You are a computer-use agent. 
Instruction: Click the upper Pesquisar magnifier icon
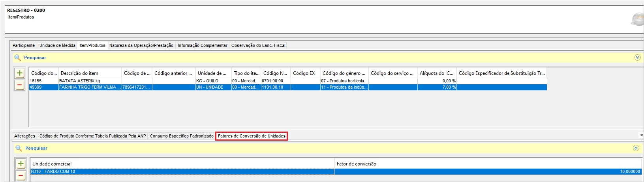point(17,58)
